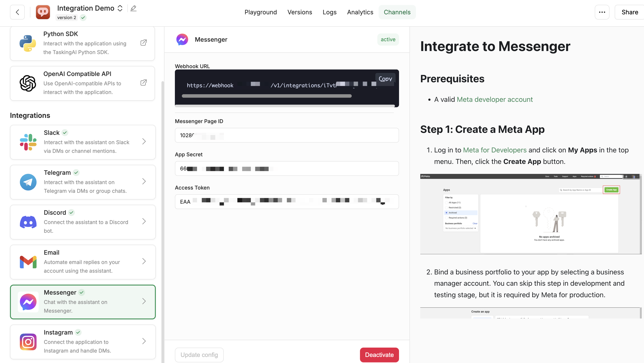644x363 pixels.
Task: Click the Instagram integration icon
Action: coord(28,341)
